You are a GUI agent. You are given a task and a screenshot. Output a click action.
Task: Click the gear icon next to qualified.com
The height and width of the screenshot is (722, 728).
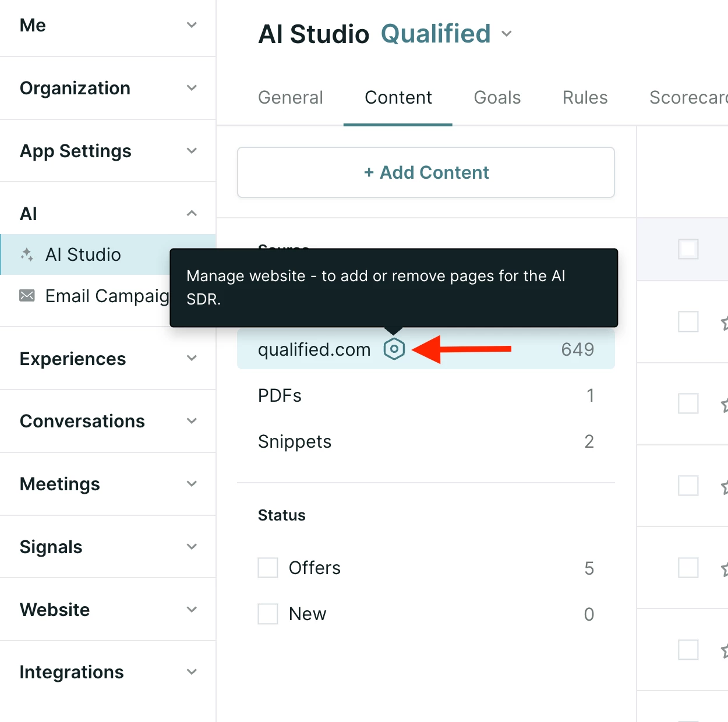click(394, 349)
